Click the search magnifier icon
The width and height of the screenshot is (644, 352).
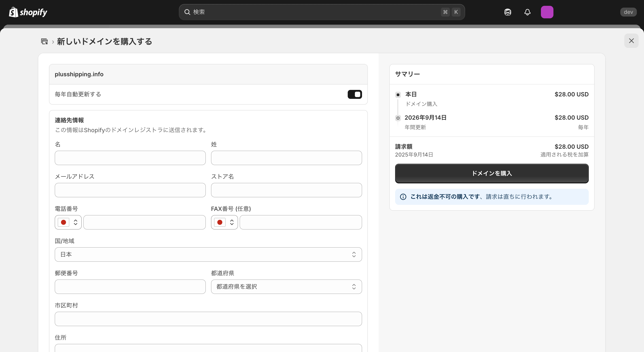[187, 12]
